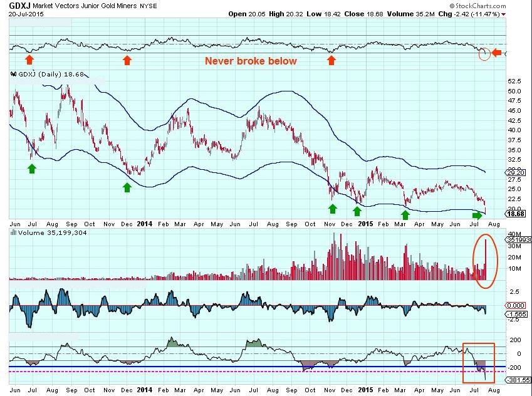Click 2014 on the price panel time axis
Screen dimensions: 532x396
point(145,224)
